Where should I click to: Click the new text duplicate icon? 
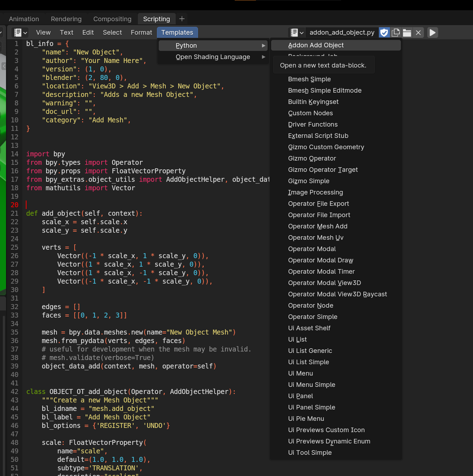coord(396,33)
